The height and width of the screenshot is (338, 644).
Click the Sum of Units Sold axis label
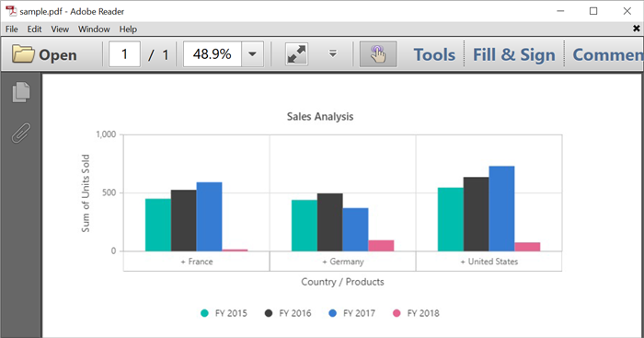[x=86, y=193]
